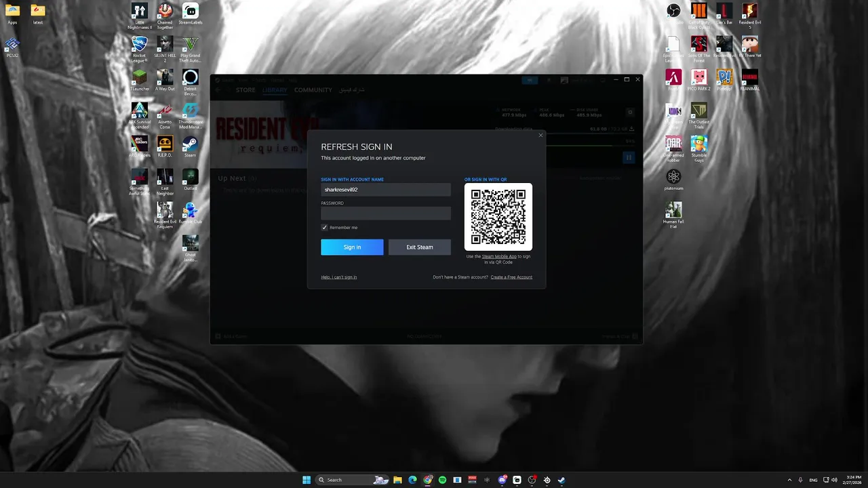The width and height of the screenshot is (868, 488).
Task: Open Discord from the taskbar
Action: coord(502,480)
